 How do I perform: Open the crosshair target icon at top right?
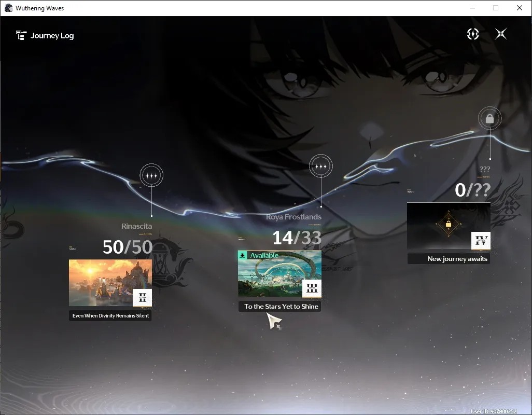tap(472, 34)
